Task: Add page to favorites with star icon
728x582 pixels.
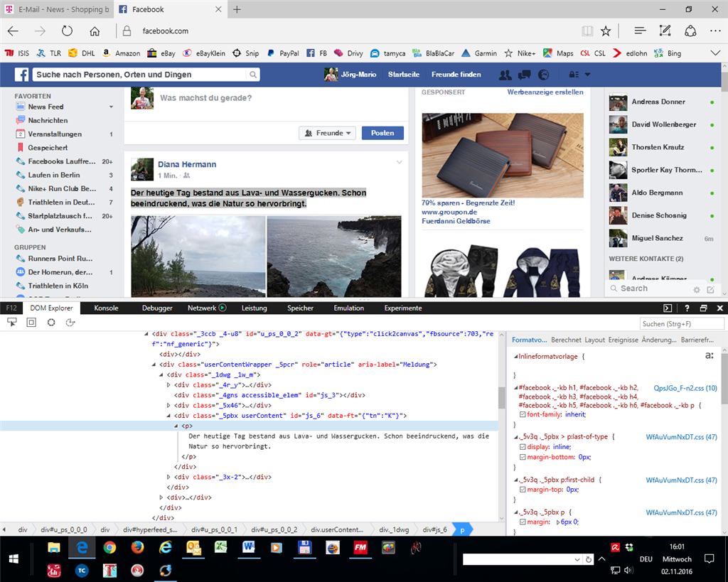Action: (x=606, y=31)
